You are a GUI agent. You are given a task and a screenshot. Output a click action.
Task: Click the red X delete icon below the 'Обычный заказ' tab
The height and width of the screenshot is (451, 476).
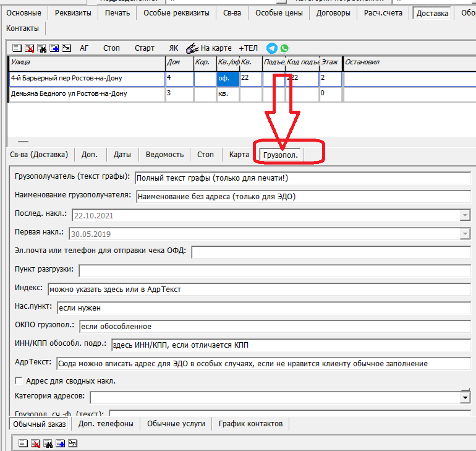[36, 443]
